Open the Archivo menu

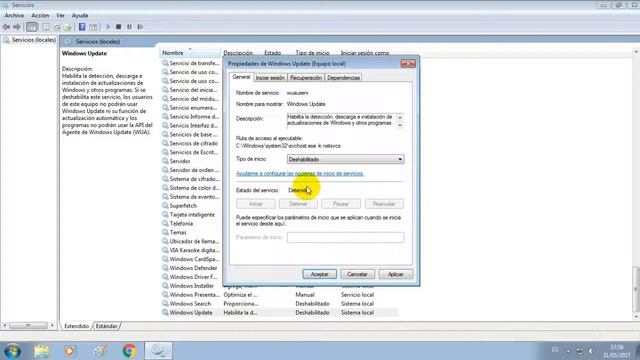pyautogui.click(x=14, y=16)
